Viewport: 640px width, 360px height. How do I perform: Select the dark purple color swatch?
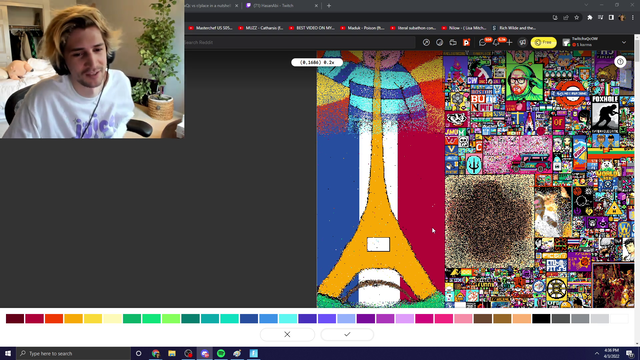point(366,318)
